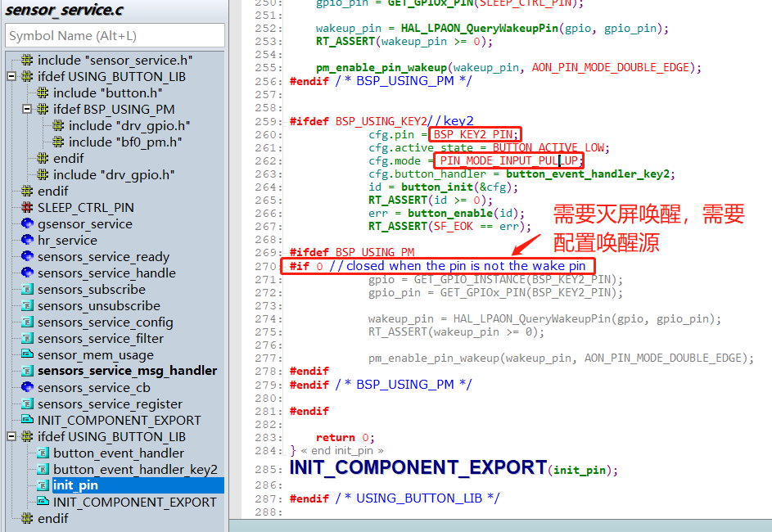The height and width of the screenshot is (532, 772).
Task: Click button_event_handler function icon
Action: pos(43,453)
